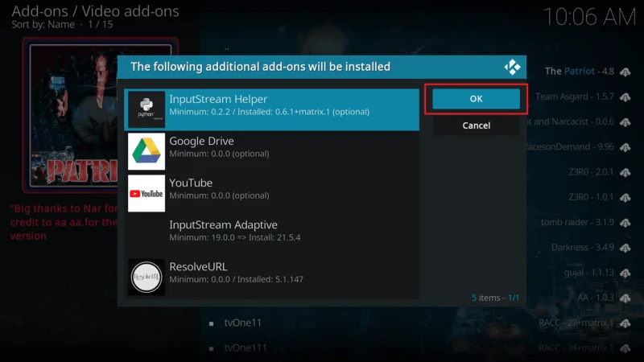Click the 5 items - 1/1 counter
Screen dimensions: 644x362
495,298
